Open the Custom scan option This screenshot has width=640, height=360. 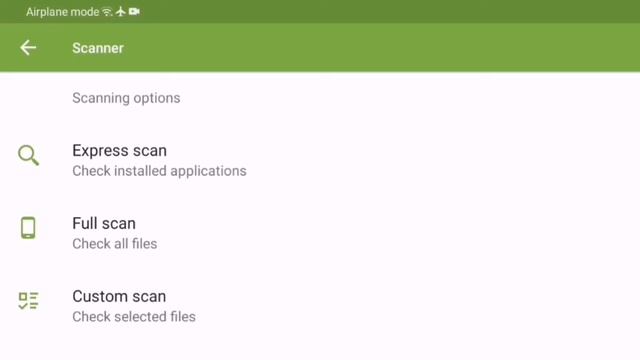pyautogui.click(x=320, y=306)
